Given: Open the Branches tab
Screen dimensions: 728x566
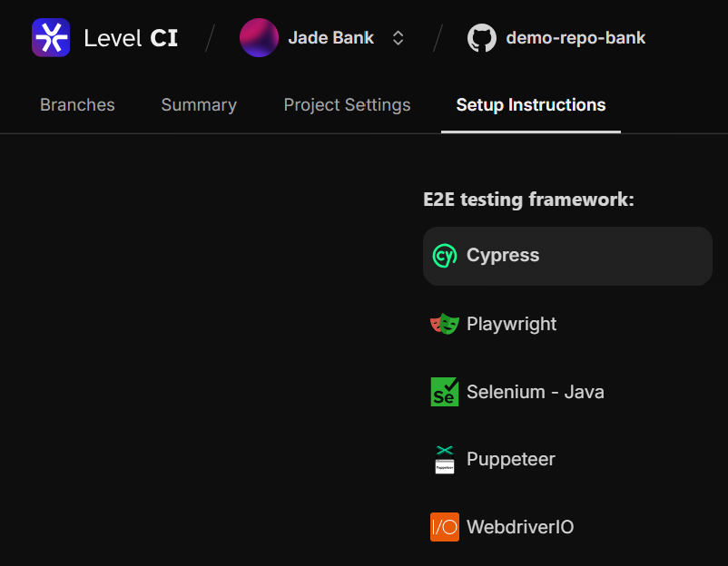Looking at the screenshot, I should pos(77,105).
